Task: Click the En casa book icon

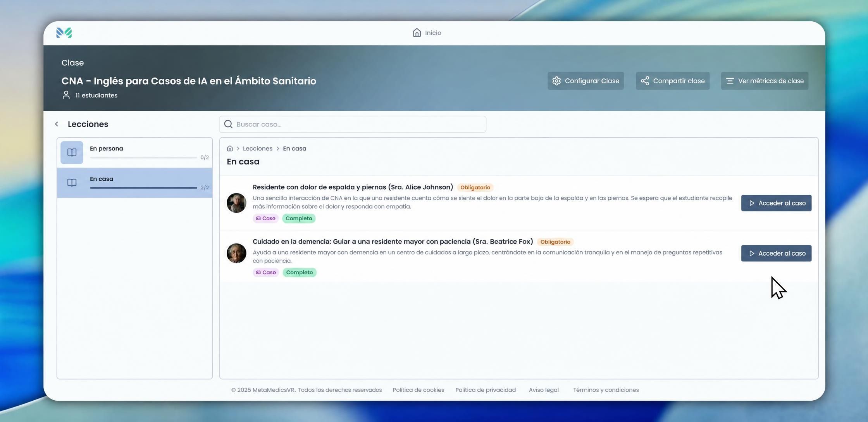Action: coord(72,183)
